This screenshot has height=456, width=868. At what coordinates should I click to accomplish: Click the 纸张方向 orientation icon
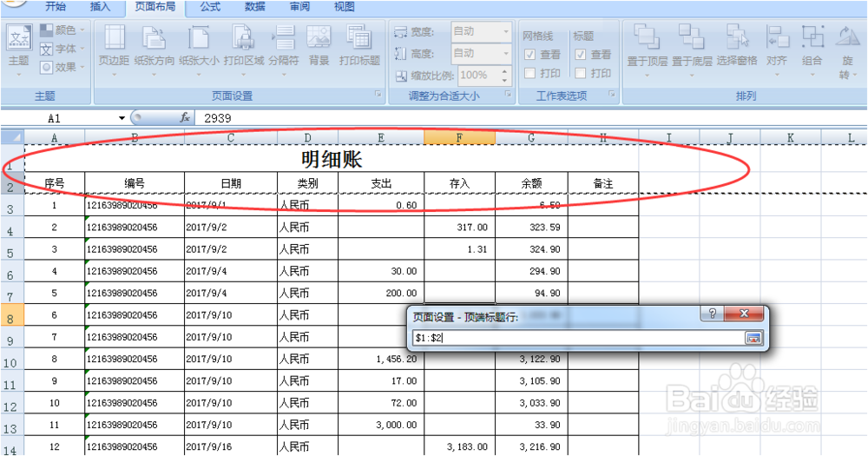(x=154, y=50)
